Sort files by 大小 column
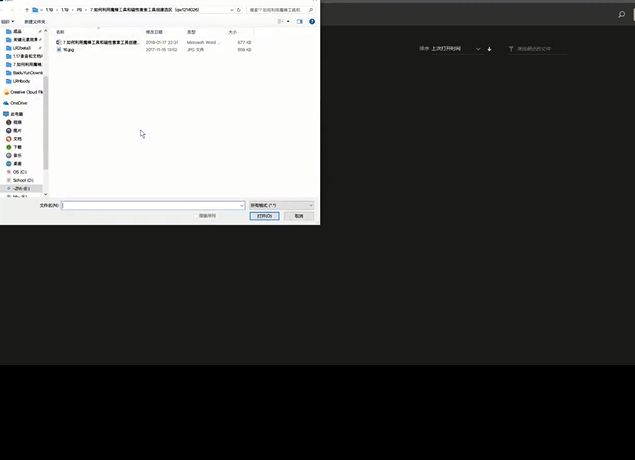This screenshot has width=635, height=460. click(232, 32)
